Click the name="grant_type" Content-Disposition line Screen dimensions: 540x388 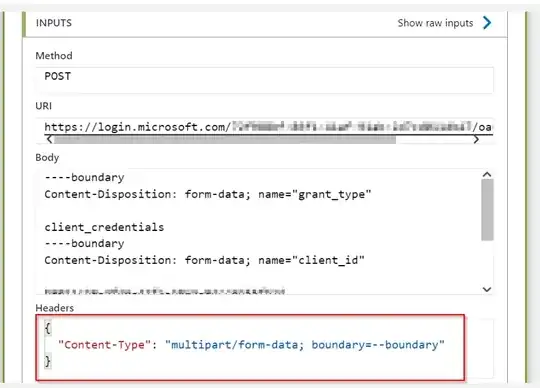pyautogui.click(x=208, y=195)
